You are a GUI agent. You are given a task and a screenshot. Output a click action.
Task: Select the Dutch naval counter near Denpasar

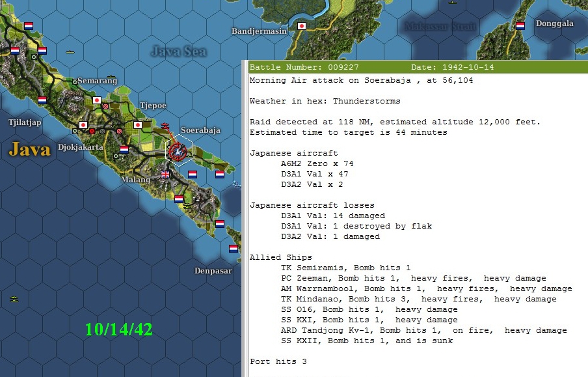[x=234, y=249]
